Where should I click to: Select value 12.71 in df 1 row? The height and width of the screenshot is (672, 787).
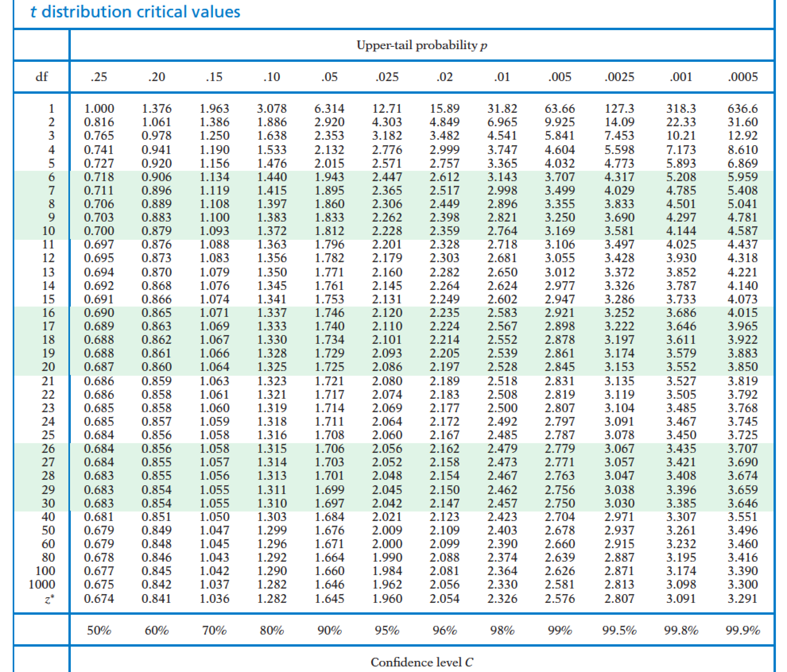coord(387,109)
